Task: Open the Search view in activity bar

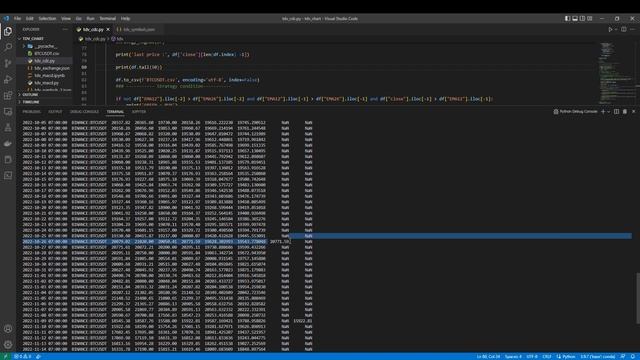Action: pos(8,47)
